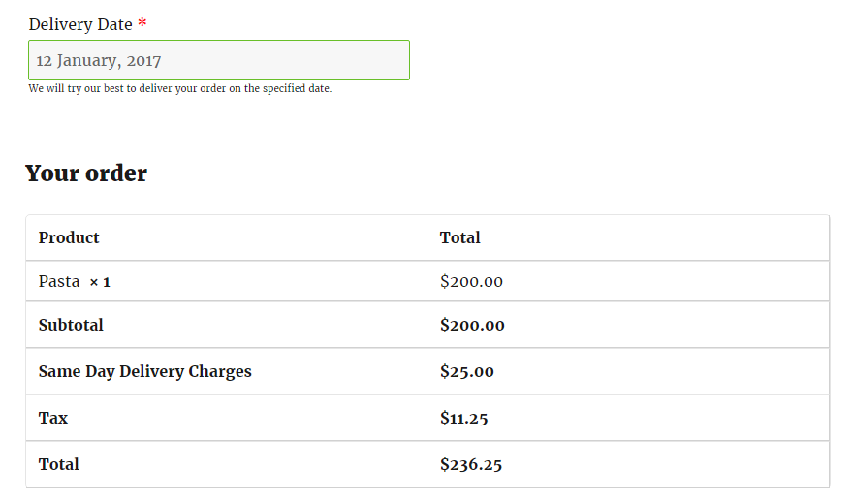The height and width of the screenshot is (504, 853).
Task: Click the $11.25 tax amount
Action: pos(463,418)
